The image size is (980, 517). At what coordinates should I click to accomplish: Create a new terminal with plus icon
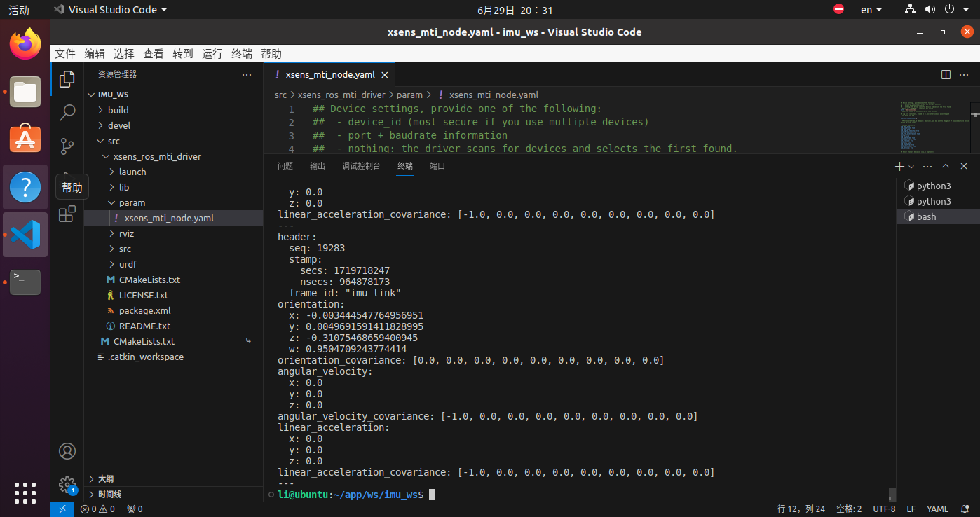click(x=899, y=166)
